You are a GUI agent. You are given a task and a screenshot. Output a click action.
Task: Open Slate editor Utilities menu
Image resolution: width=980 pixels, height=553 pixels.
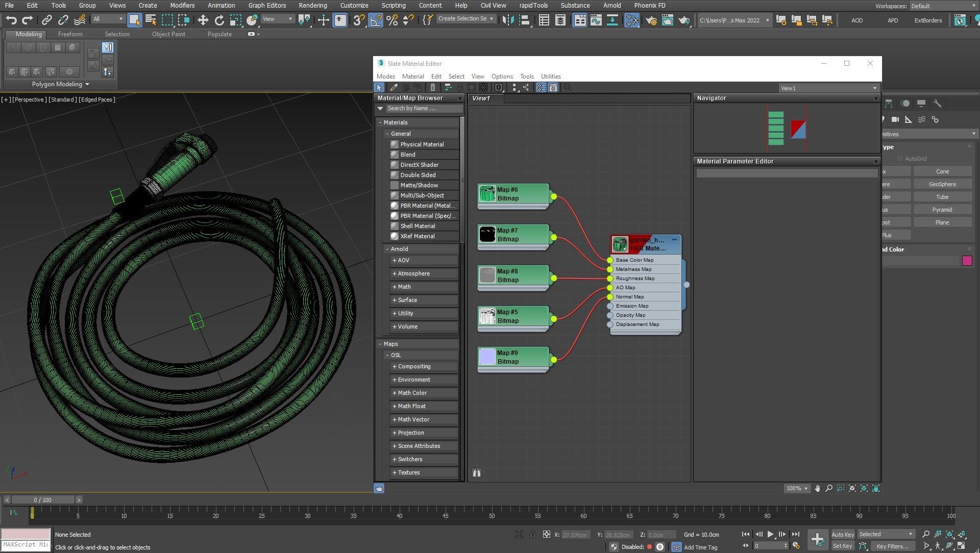(x=551, y=77)
